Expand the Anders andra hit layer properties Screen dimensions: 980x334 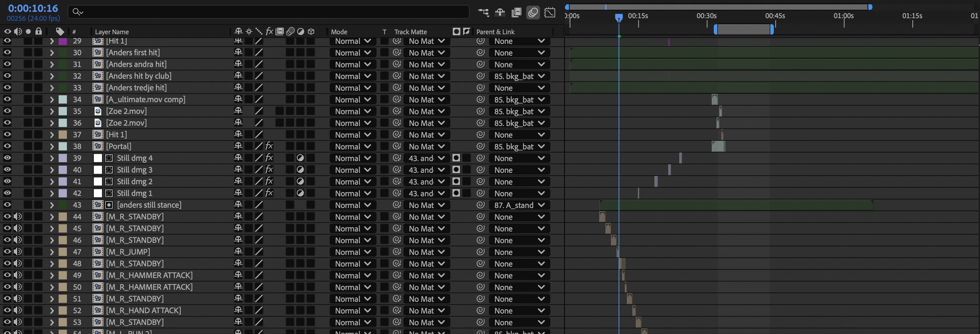click(x=52, y=64)
